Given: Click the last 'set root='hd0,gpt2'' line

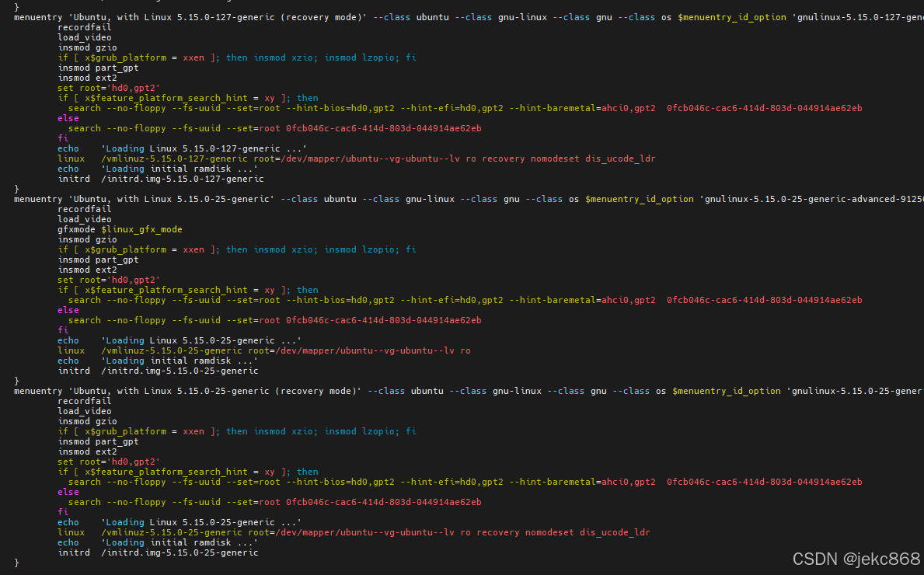Looking at the screenshot, I should [x=109, y=462].
